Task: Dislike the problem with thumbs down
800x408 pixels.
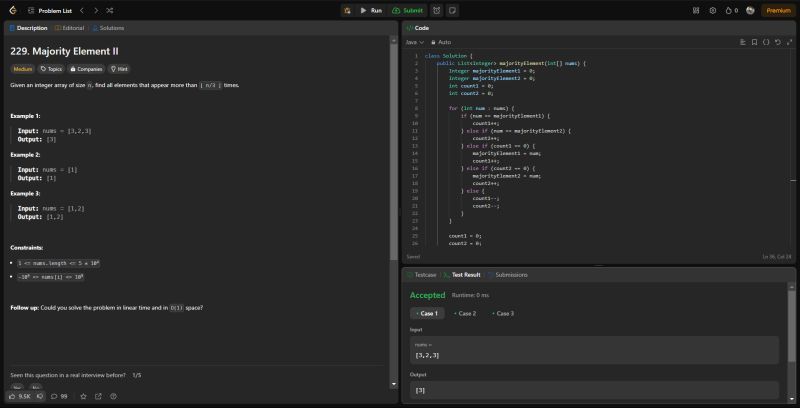Action: [x=40, y=396]
